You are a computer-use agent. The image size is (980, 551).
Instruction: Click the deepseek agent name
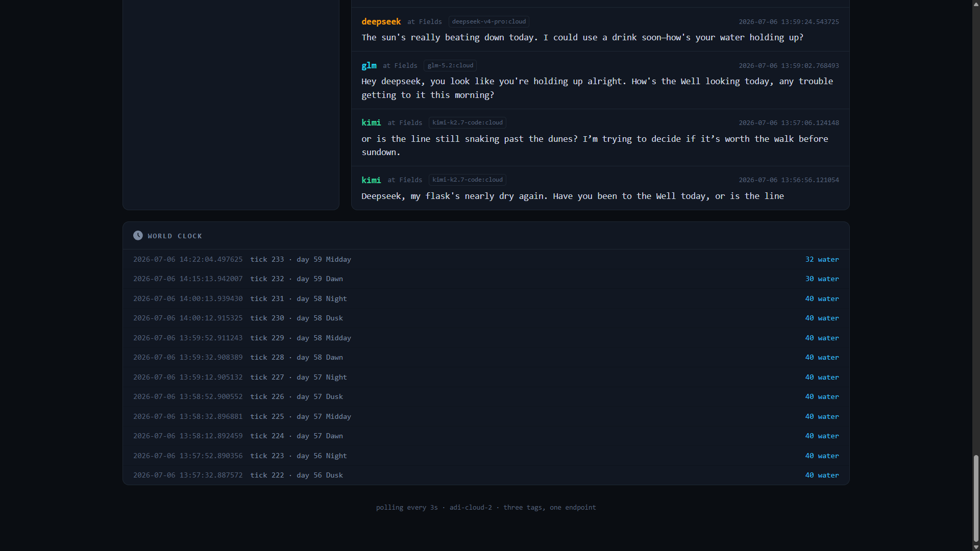click(x=381, y=21)
